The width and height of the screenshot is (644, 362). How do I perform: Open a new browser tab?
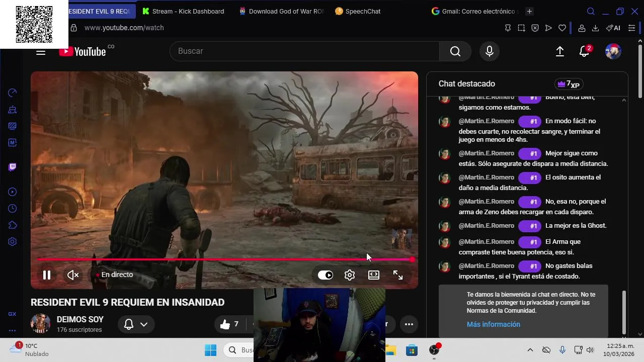point(529,11)
